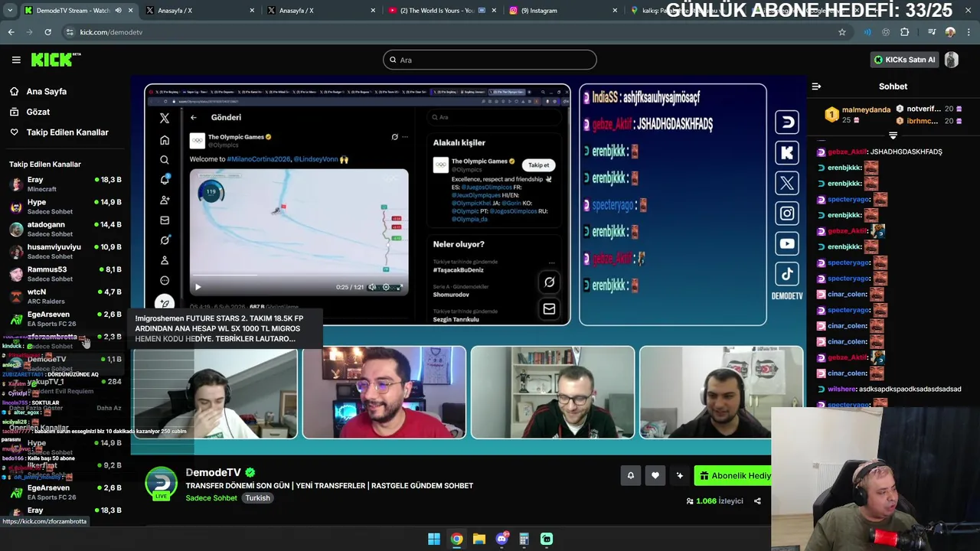Screen dimensions: 980x551
Task: Click the kick.com/demodetv address bar
Action: 456,32
